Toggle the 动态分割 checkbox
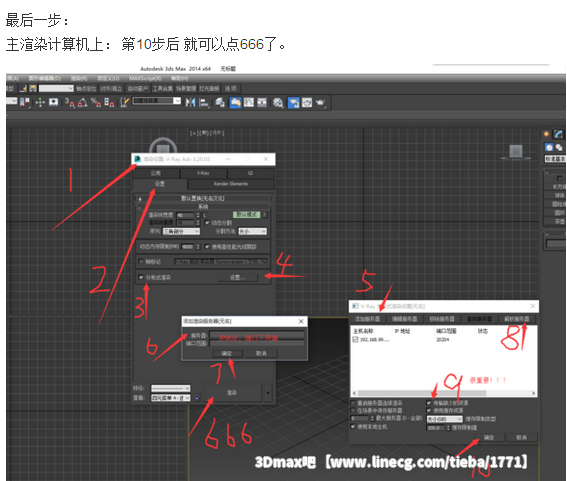Screen dimensions: 567x481 207,223
